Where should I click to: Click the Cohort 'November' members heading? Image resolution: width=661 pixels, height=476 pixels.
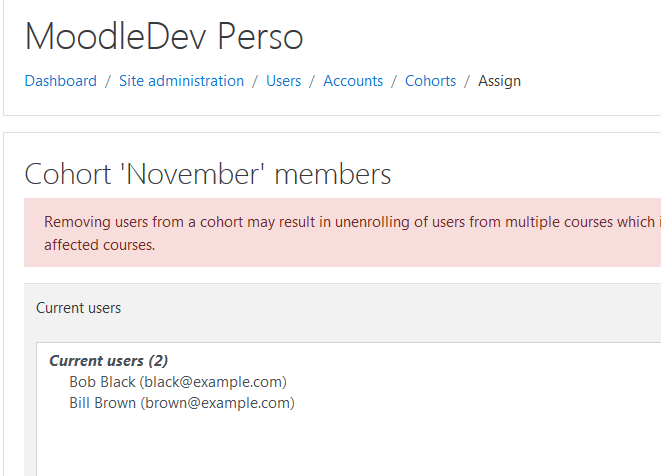[208, 174]
